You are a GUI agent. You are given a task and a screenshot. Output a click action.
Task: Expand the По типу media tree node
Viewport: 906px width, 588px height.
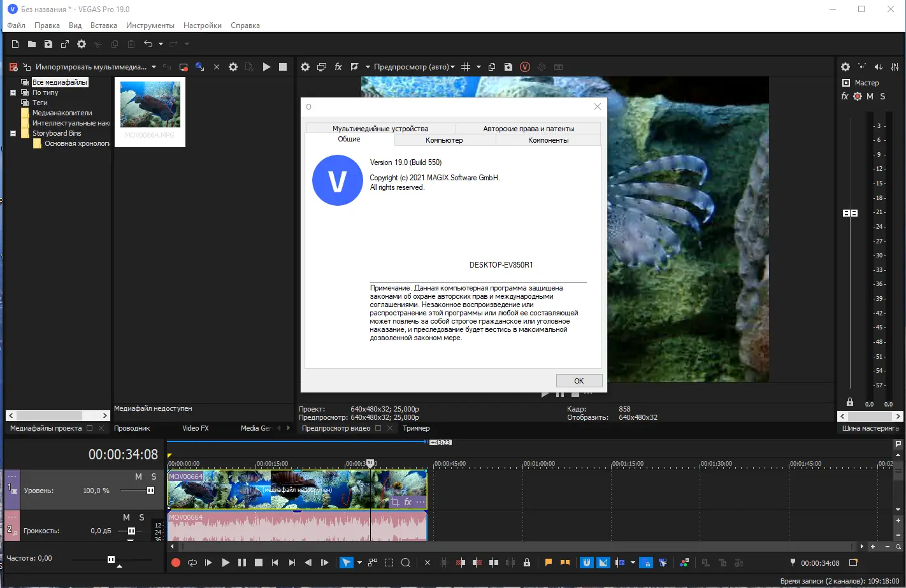(x=13, y=92)
